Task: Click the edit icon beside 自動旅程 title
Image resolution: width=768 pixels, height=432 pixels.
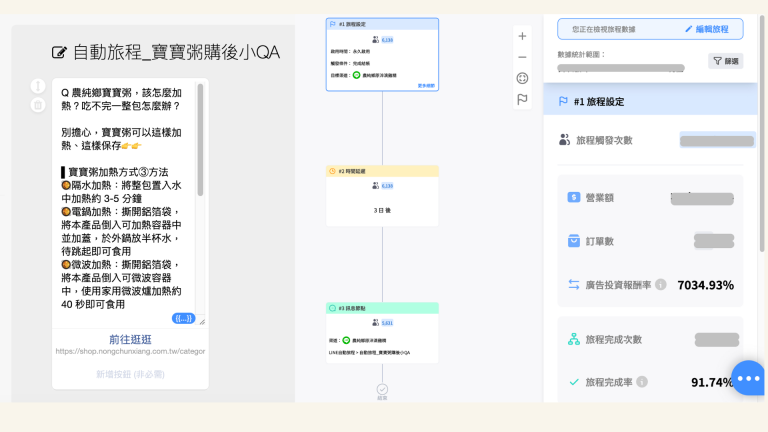Action: point(59,52)
